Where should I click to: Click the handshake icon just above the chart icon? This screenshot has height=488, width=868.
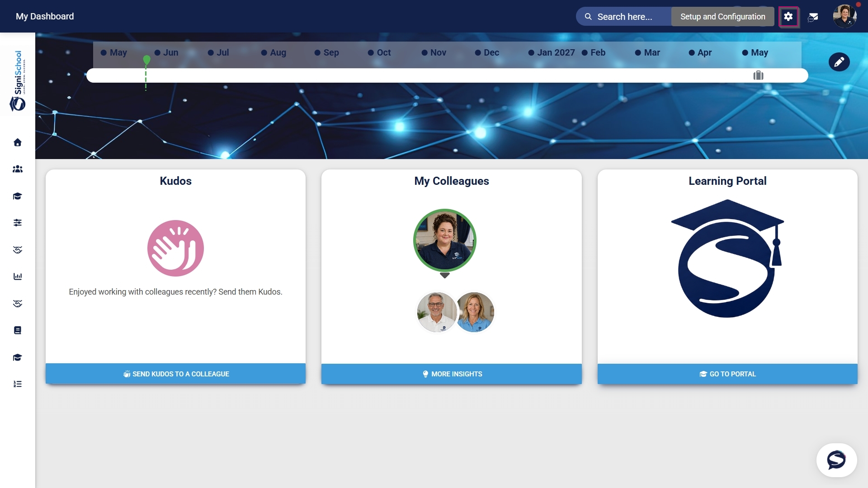pos(18,250)
